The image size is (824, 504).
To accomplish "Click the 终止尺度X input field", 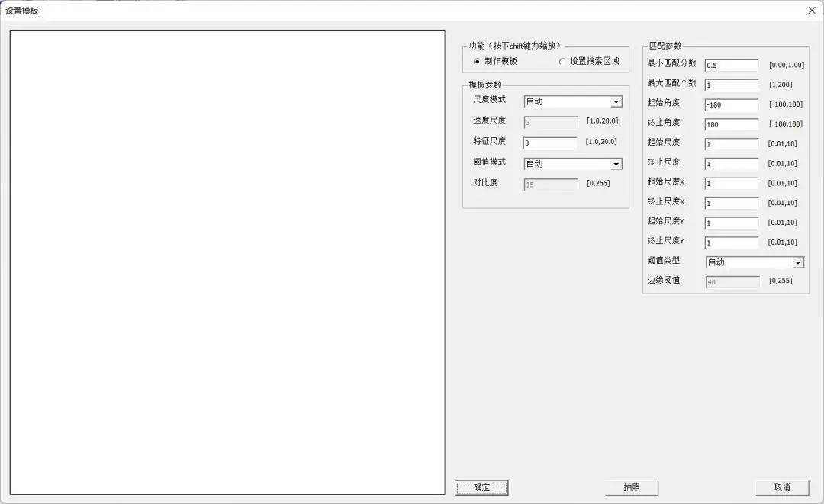I will point(731,204).
